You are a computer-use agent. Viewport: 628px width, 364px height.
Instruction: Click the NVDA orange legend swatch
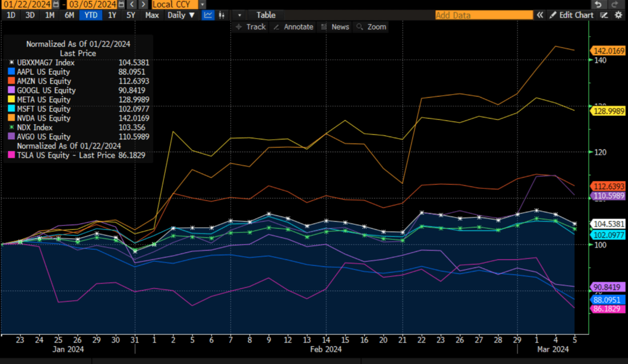[x=12, y=118]
